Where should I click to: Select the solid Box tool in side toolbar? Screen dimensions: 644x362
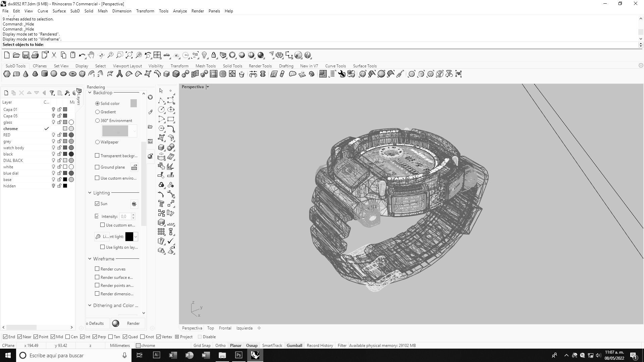coord(161,147)
